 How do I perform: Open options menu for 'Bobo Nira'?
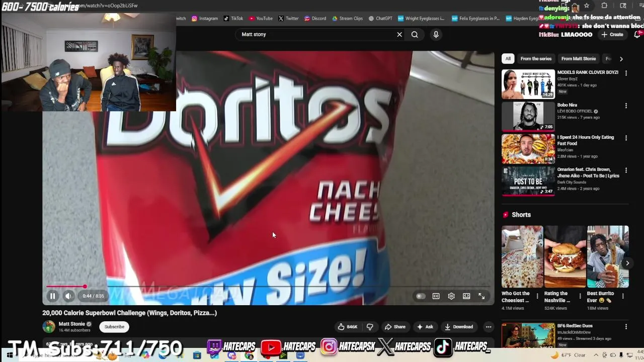pyautogui.click(x=626, y=106)
